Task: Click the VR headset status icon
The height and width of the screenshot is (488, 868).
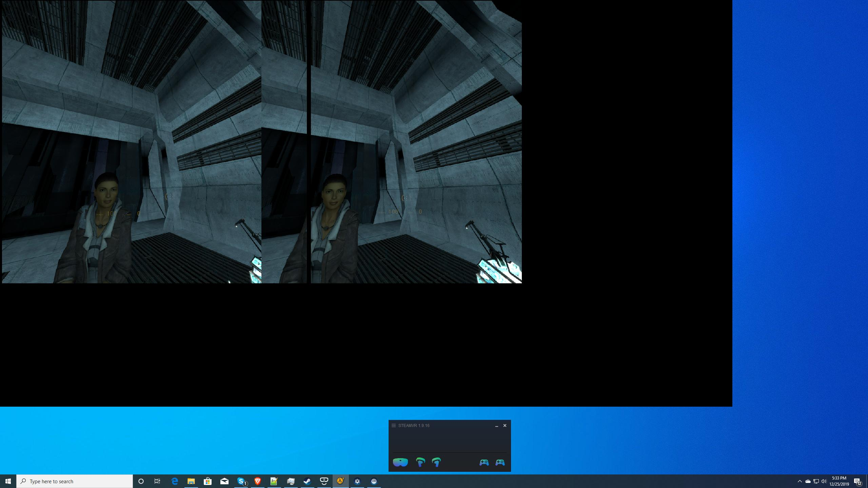Action: (x=400, y=462)
